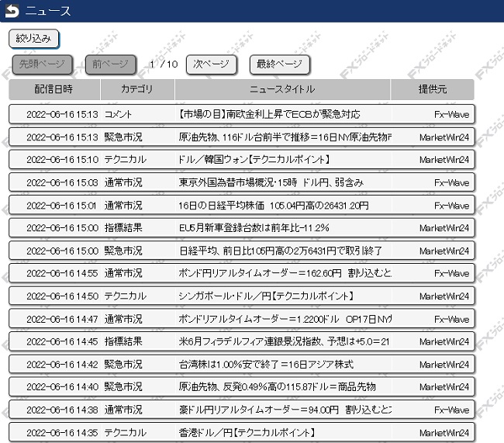504x443 pixels.
Task: Click コメント category in the 15:13 row
Action: tap(118, 114)
